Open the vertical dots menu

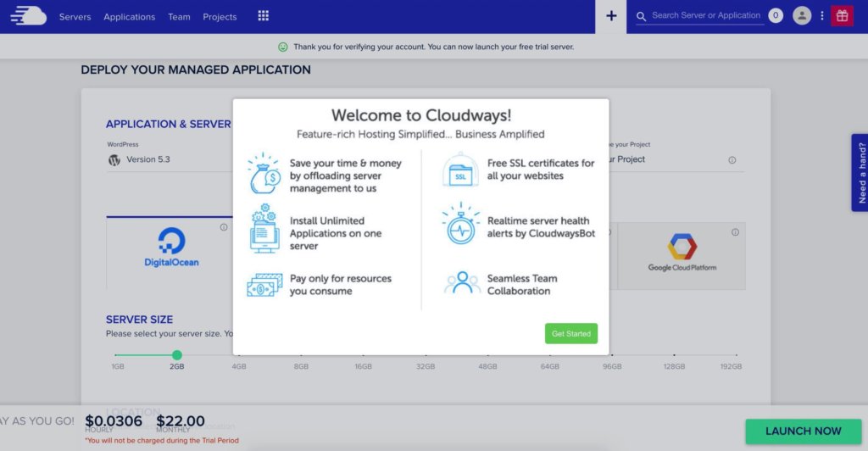click(x=822, y=16)
